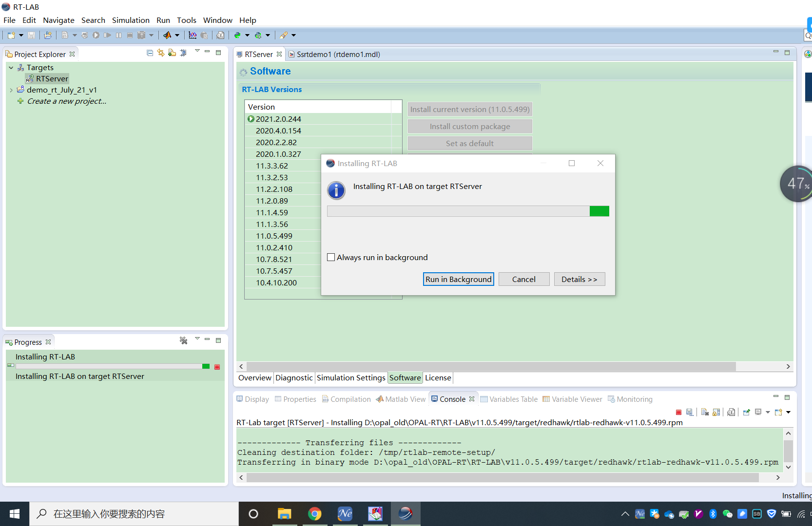Enable Always run in background checkbox
The width and height of the screenshot is (812, 526).
point(331,257)
